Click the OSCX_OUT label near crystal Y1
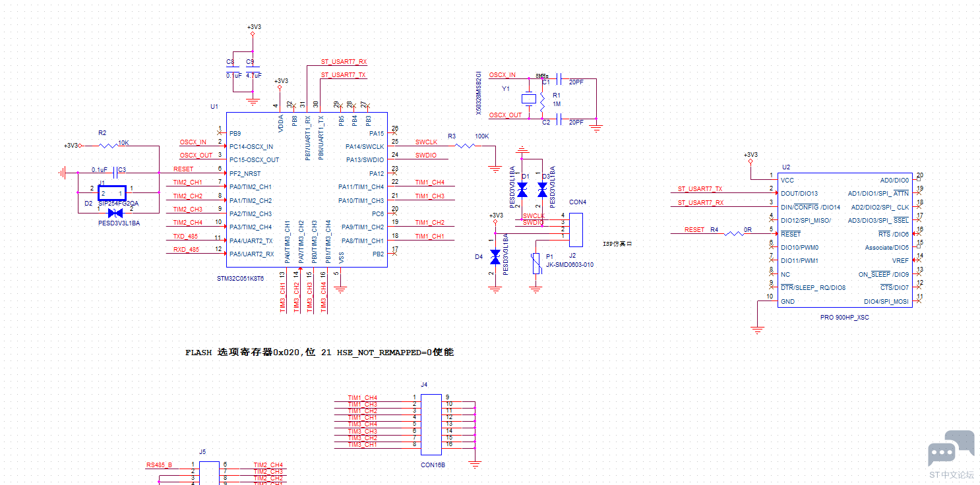 click(x=505, y=115)
